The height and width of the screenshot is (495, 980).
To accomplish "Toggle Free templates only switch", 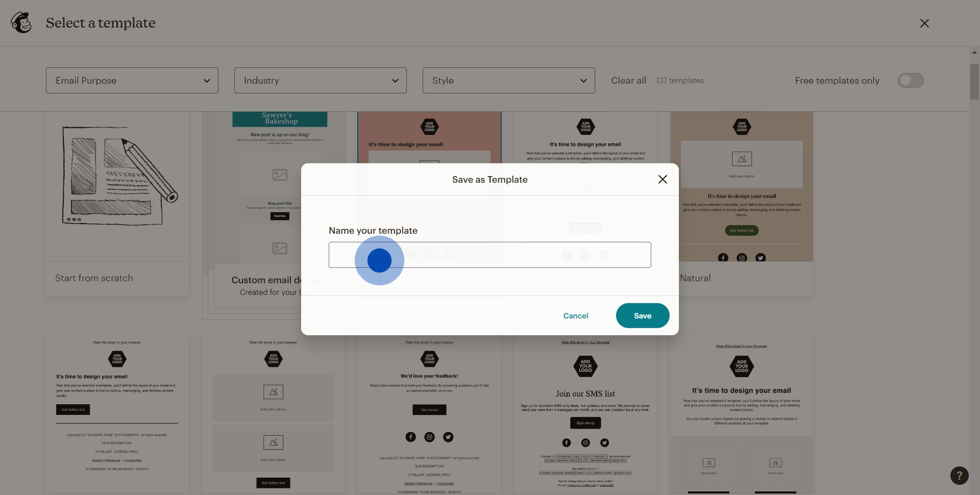I will (x=911, y=81).
